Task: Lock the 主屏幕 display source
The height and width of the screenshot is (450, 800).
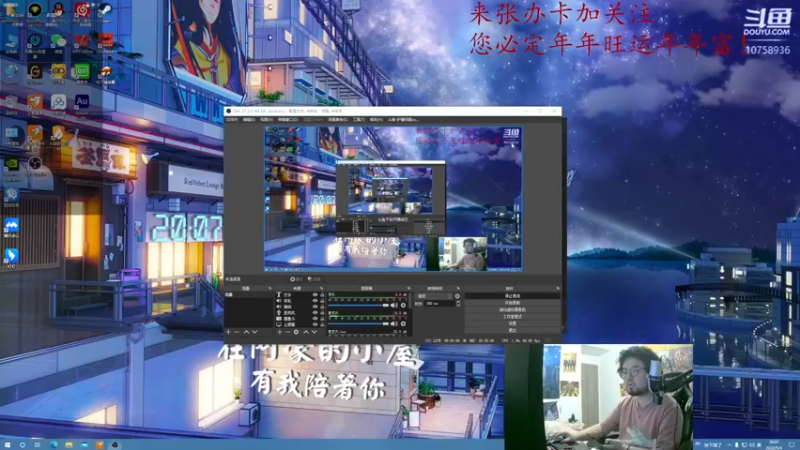Action: pos(322,324)
